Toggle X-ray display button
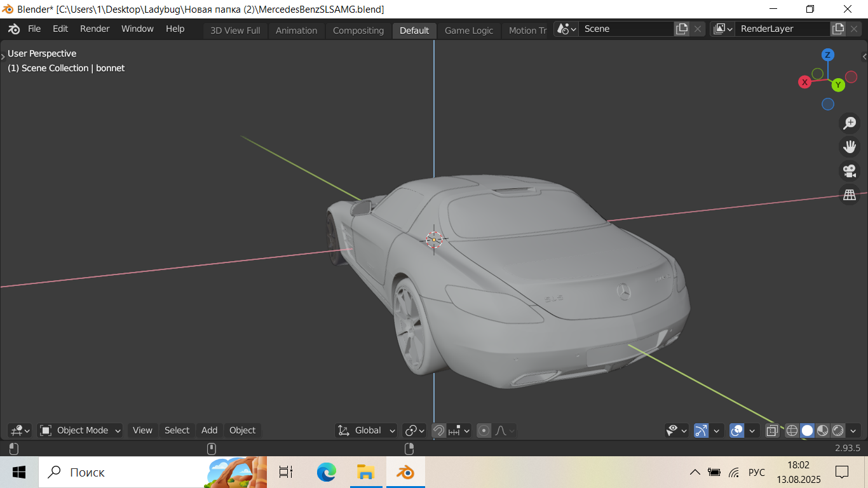 click(771, 430)
